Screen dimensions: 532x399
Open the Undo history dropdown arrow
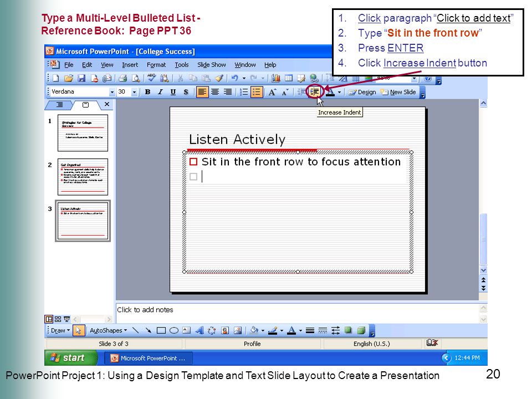pos(244,78)
